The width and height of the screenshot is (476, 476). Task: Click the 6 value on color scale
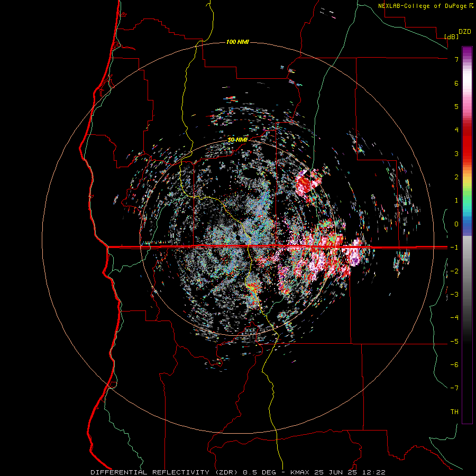(x=456, y=83)
